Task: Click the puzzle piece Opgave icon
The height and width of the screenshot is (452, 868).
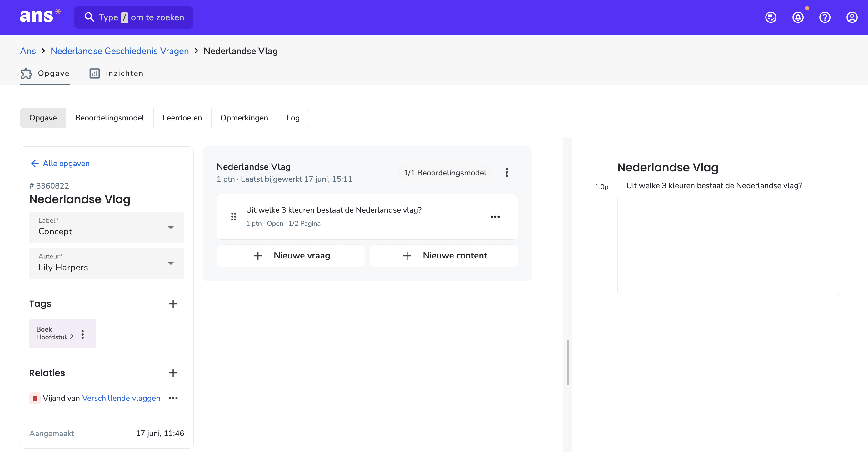Action: click(26, 73)
